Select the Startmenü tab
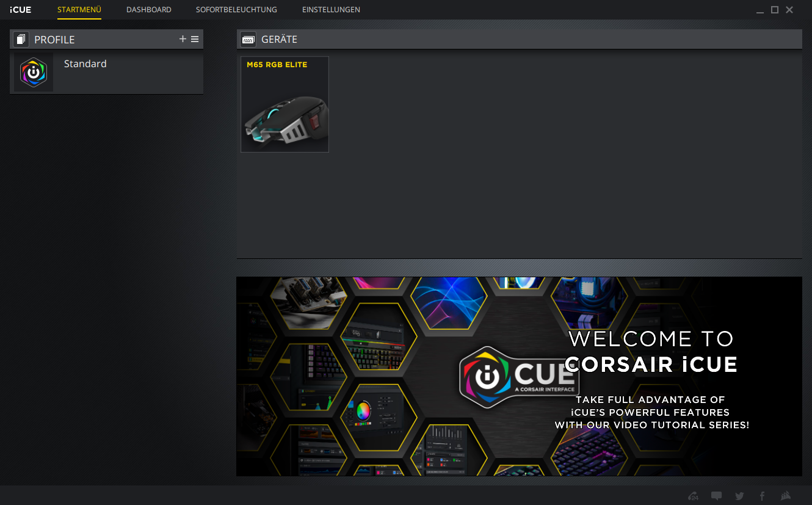Screen dimensions: 812x505 79,10
